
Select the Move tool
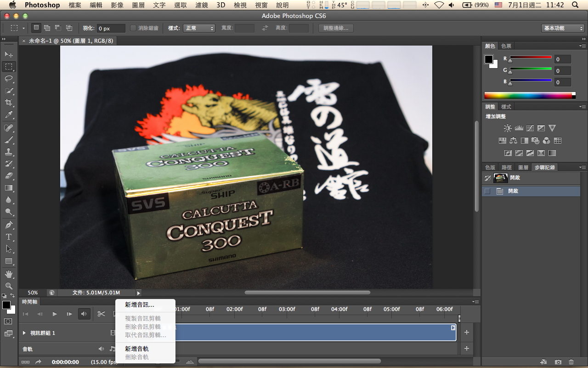[9, 54]
